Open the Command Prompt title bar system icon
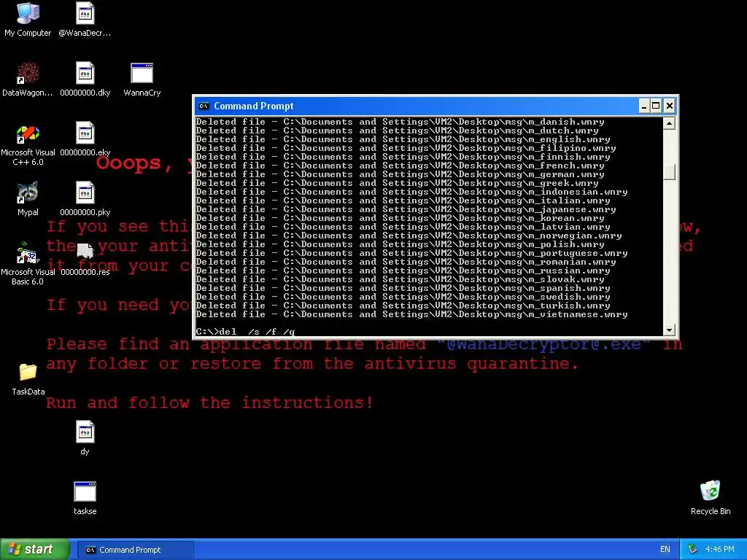 (x=204, y=106)
